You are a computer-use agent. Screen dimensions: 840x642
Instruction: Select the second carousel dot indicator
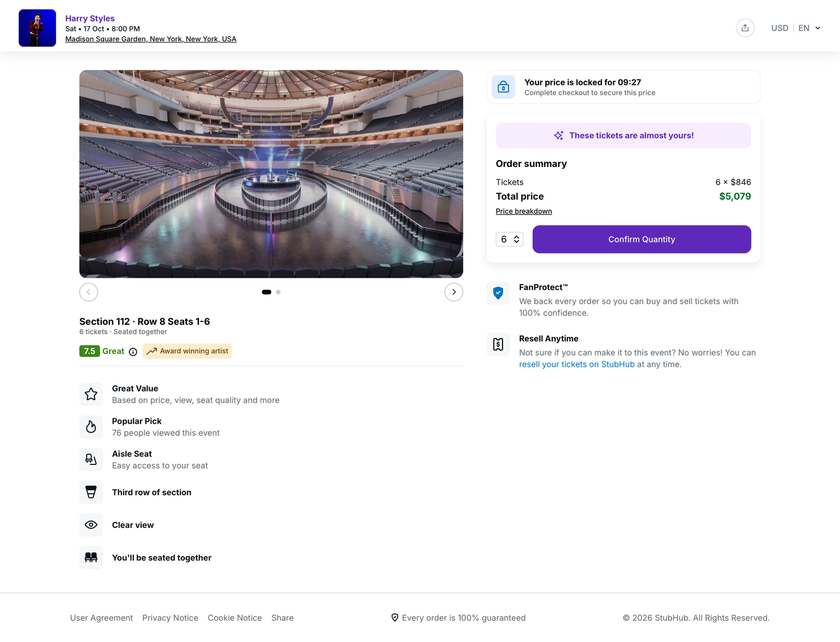(278, 292)
